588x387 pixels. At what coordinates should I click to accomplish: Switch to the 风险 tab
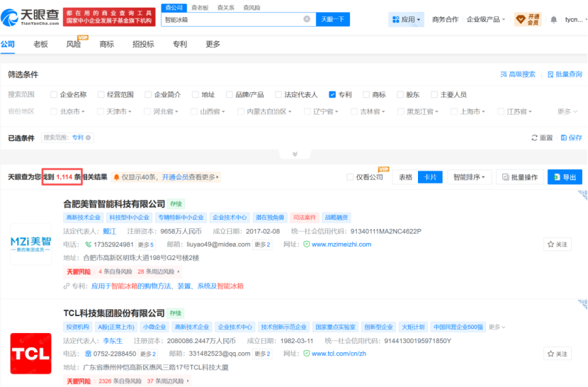click(x=74, y=44)
